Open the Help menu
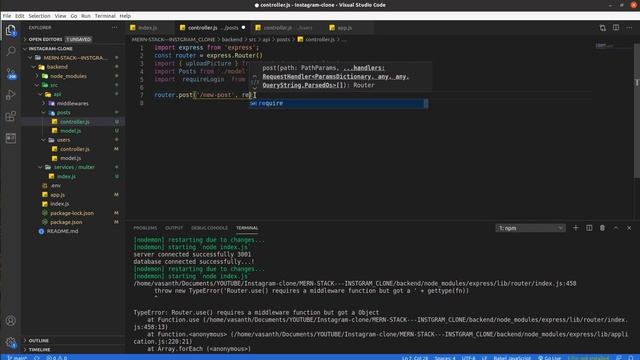Screen dimensions: 640x360 point(125,16)
